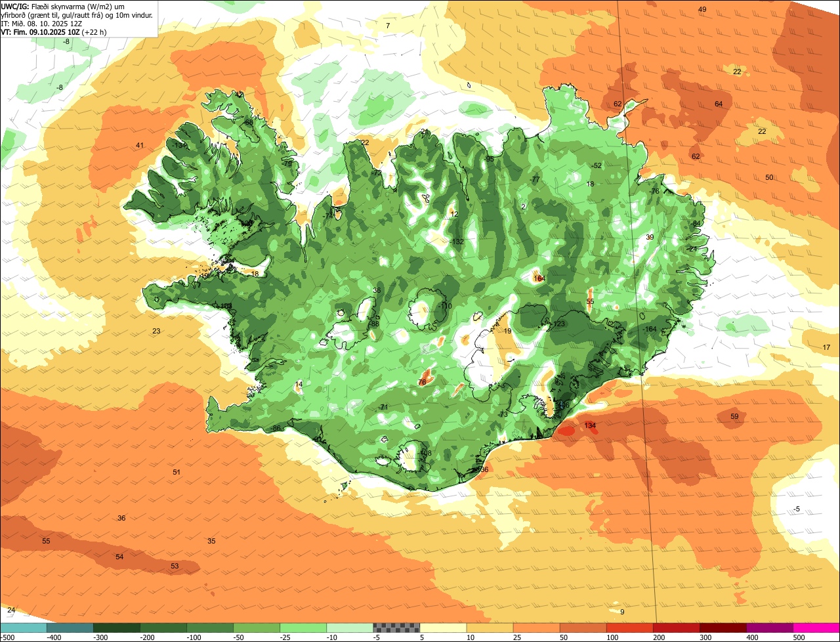Click the value '-123' on the ice cap
This screenshot has width=840, height=642.
pos(558,324)
